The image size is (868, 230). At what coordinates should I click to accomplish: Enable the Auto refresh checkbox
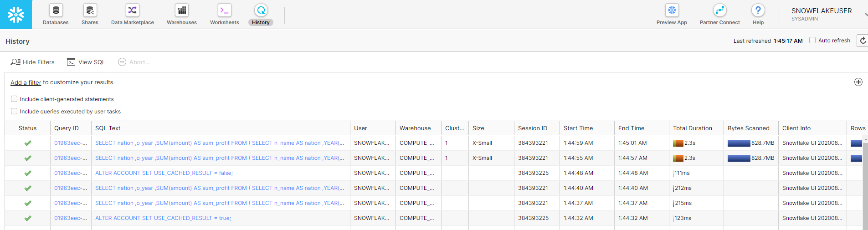812,40
